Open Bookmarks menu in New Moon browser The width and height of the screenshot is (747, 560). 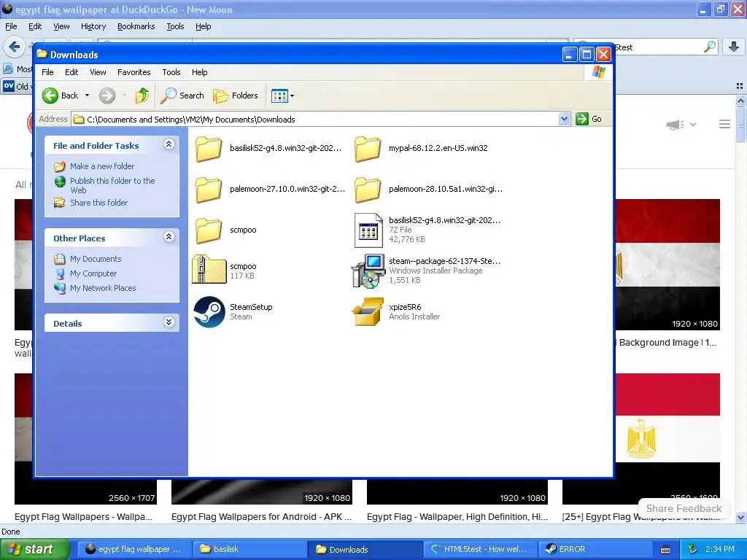click(136, 27)
